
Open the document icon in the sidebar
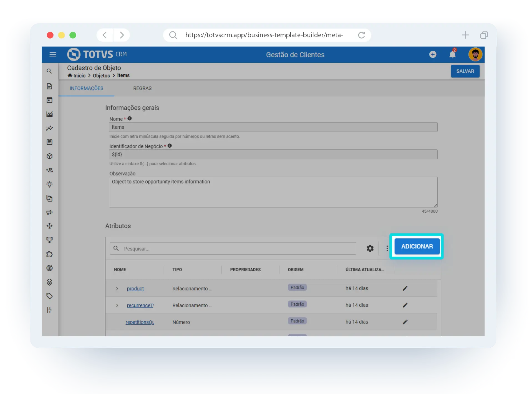[49, 86]
